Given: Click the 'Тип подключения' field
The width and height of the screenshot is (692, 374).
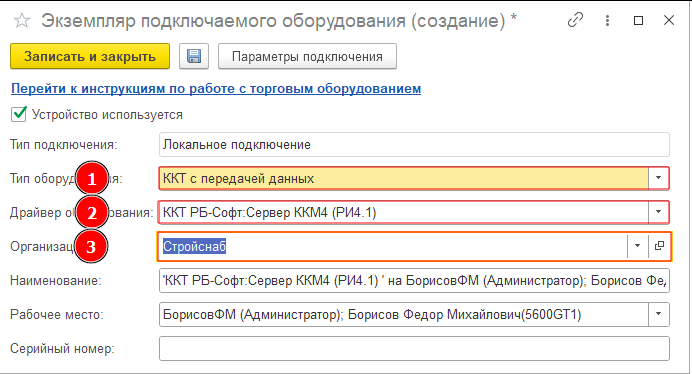Looking at the screenshot, I should [x=414, y=144].
